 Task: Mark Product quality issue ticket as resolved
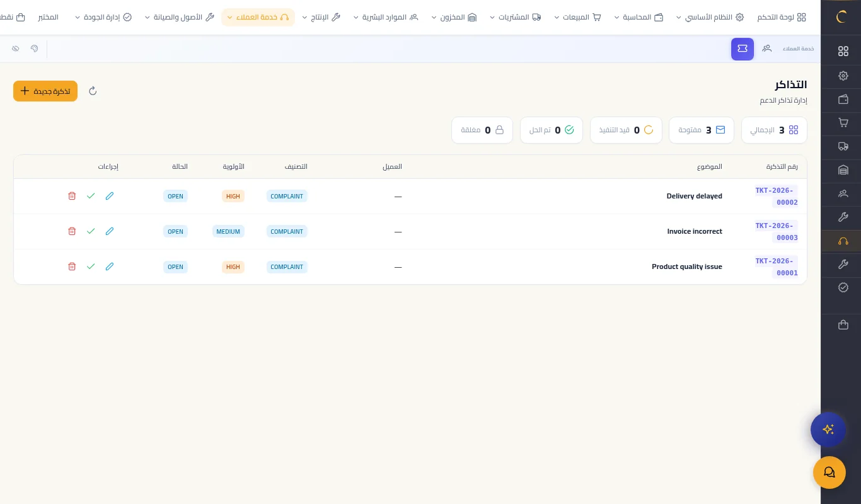[x=91, y=266]
